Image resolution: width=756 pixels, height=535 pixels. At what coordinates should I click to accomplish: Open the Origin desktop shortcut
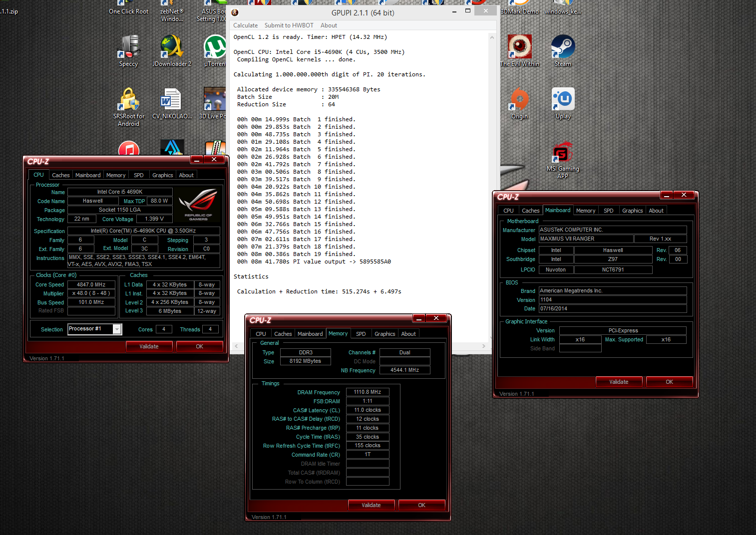point(519,104)
